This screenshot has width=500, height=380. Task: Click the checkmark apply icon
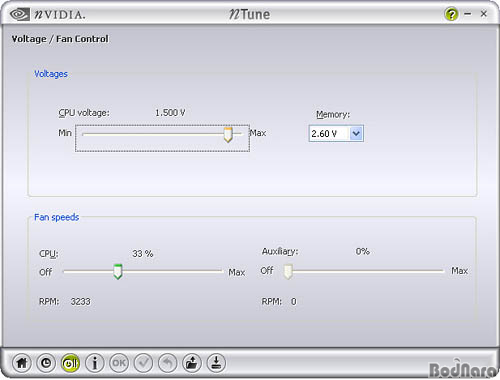pos(143,363)
